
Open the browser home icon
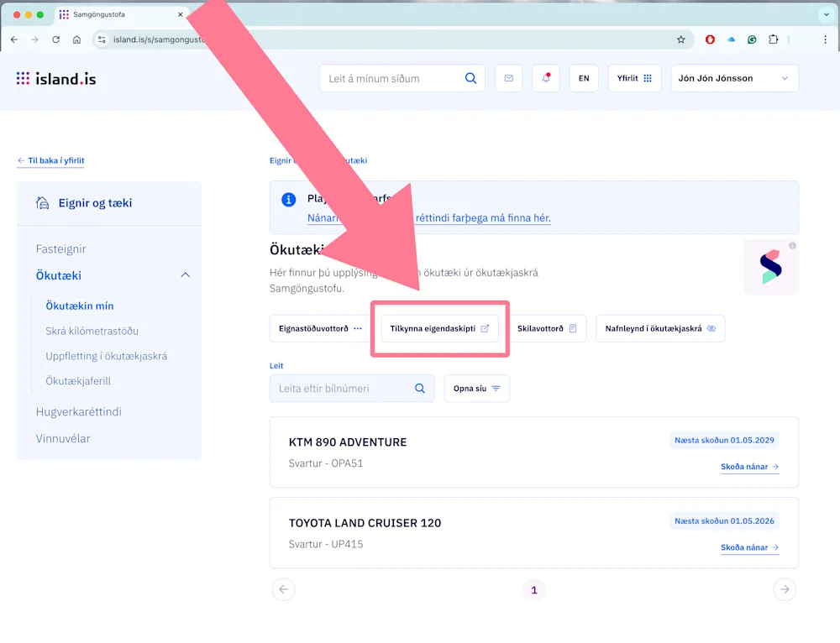[x=76, y=39]
